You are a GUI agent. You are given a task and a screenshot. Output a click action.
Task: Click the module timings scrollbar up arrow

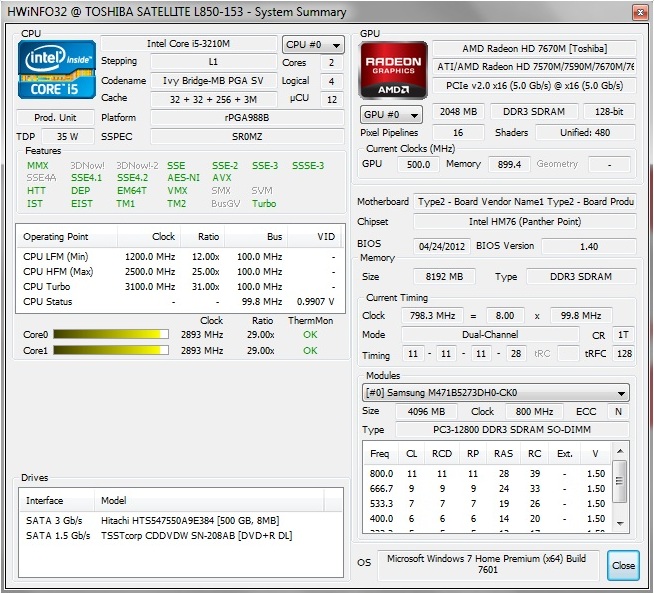point(620,451)
